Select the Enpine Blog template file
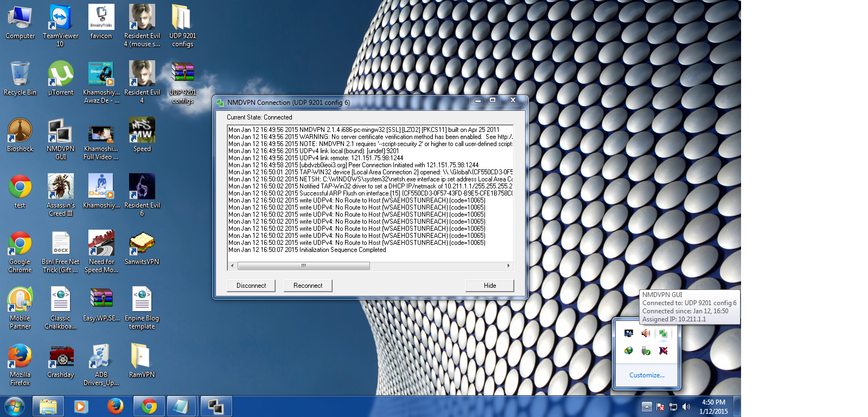 (x=142, y=308)
